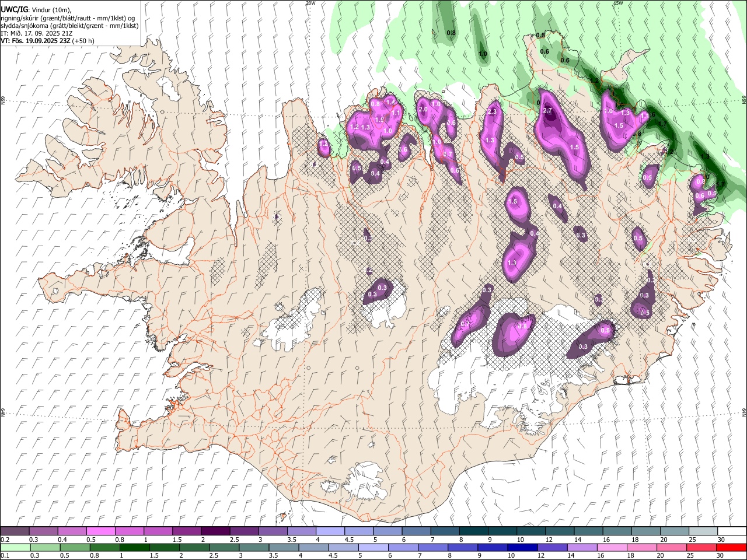Click the white swatch above the upper "30" label
Image resolution: width=747 pixels, height=560 pixels.
coord(731,531)
